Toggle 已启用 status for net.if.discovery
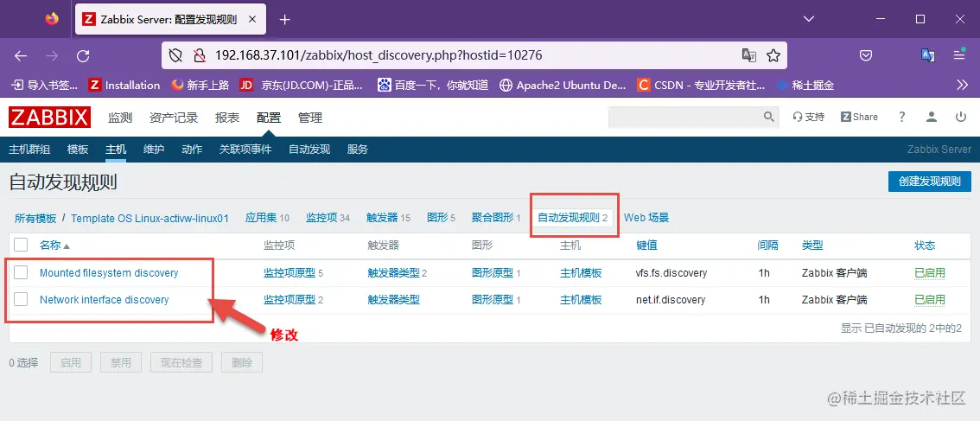Screen dimensions: 980x421 pos(929,300)
